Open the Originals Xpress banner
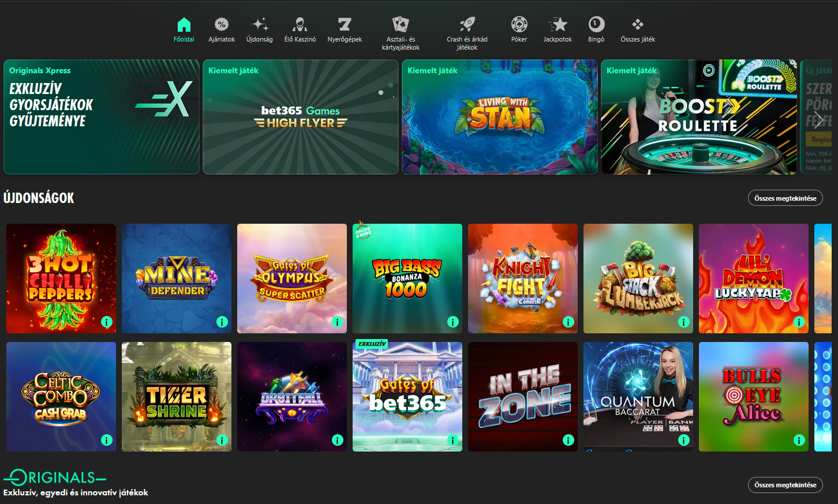 point(102,117)
